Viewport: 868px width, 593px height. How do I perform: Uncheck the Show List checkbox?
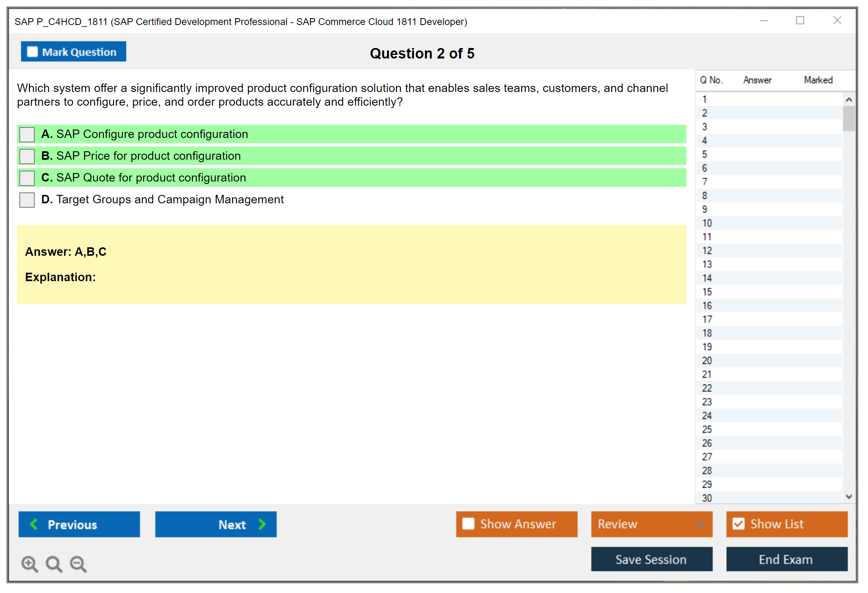pyautogui.click(x=739, y=524)
